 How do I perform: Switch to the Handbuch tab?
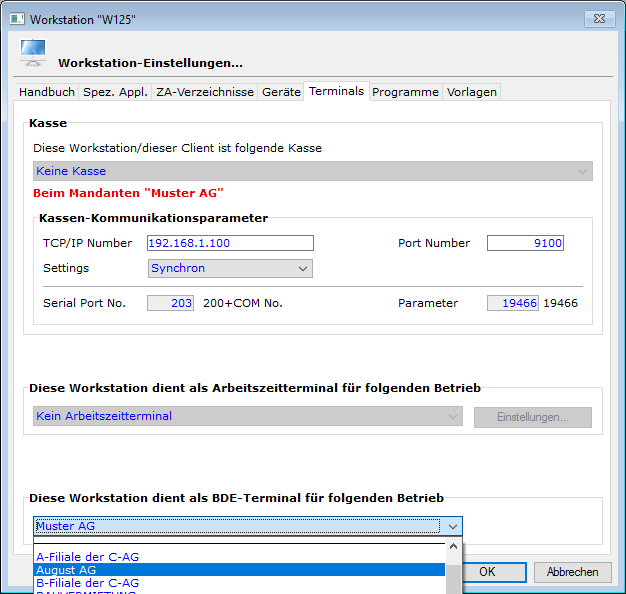(47, 92)
